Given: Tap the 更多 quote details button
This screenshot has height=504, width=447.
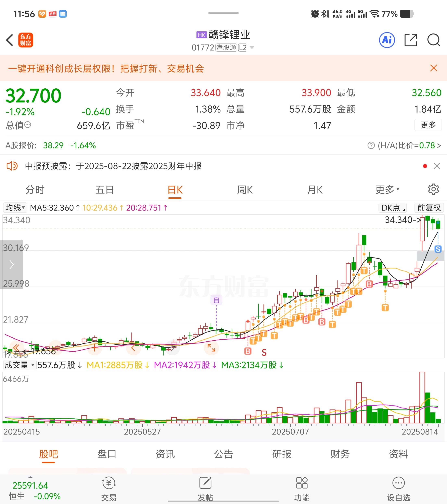Looking at the screenshot, I should (428, 125).
